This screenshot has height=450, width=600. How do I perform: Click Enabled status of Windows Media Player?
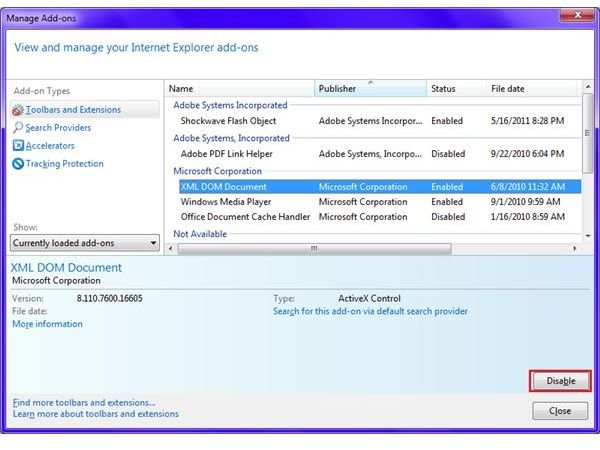(x=447, y=202)
